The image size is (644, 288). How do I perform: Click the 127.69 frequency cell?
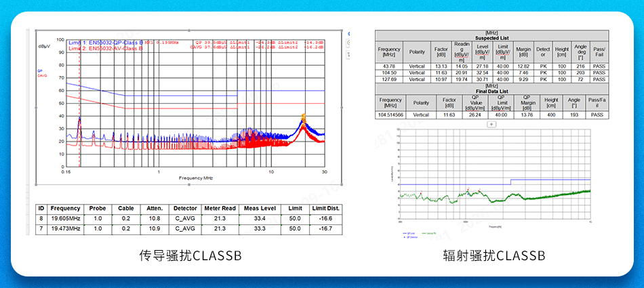389,79
